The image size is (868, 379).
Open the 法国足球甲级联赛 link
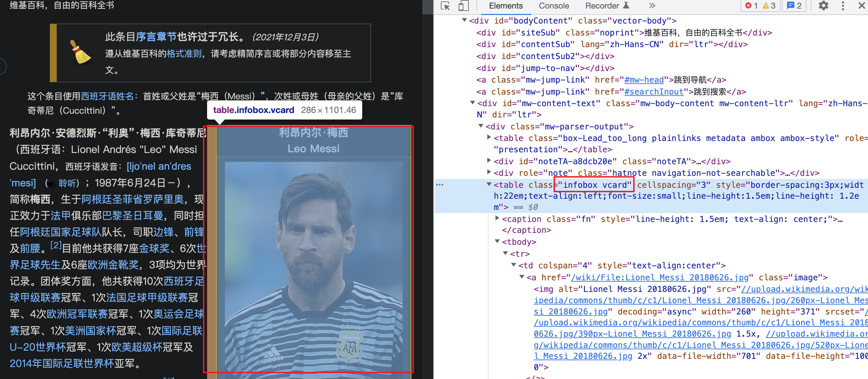[x=147, y=297]
